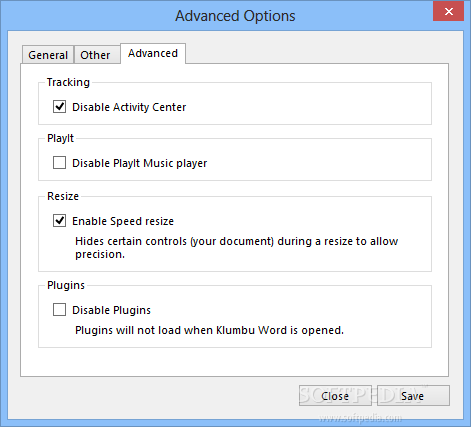This screenshot has height=436, width=471.
Task: Click the 'Disable Plugins' label text
Action: [x=111, y=310]
